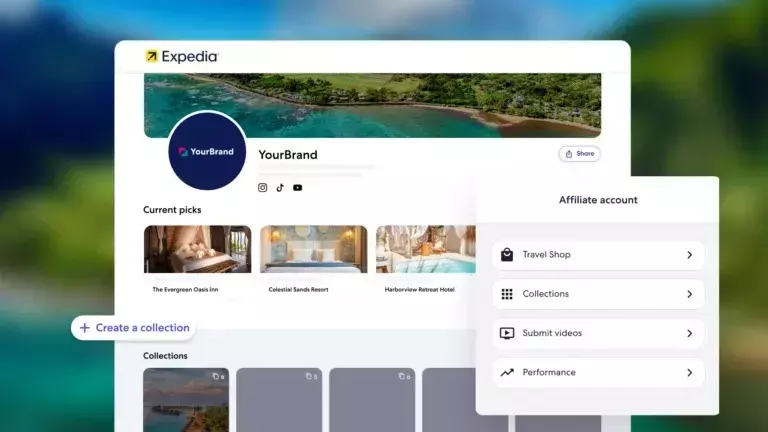The image size is (768, 432).
Task: Click the Collections grid icon
Action: [x=507, y=294]
